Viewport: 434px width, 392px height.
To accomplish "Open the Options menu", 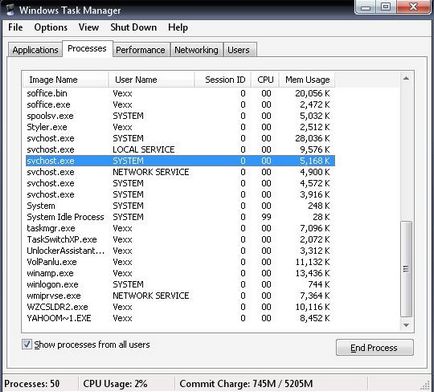I will pyautogui.click(x=51, y=27).
